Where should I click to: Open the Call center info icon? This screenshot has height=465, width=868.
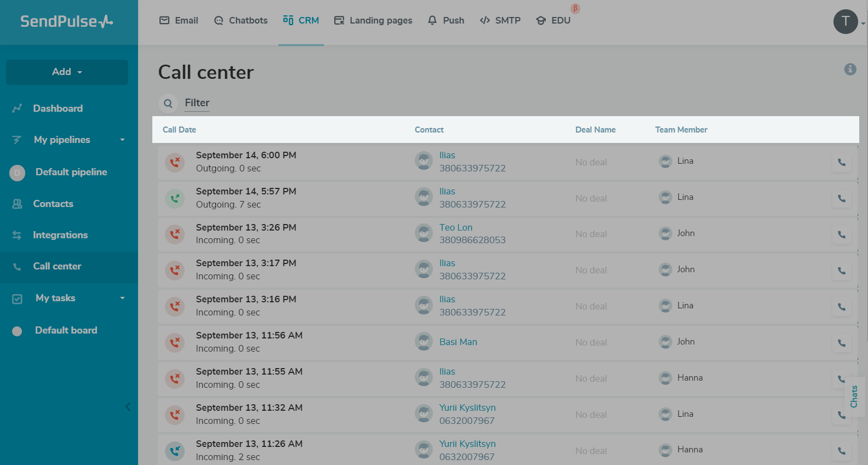tap(850, 69)
